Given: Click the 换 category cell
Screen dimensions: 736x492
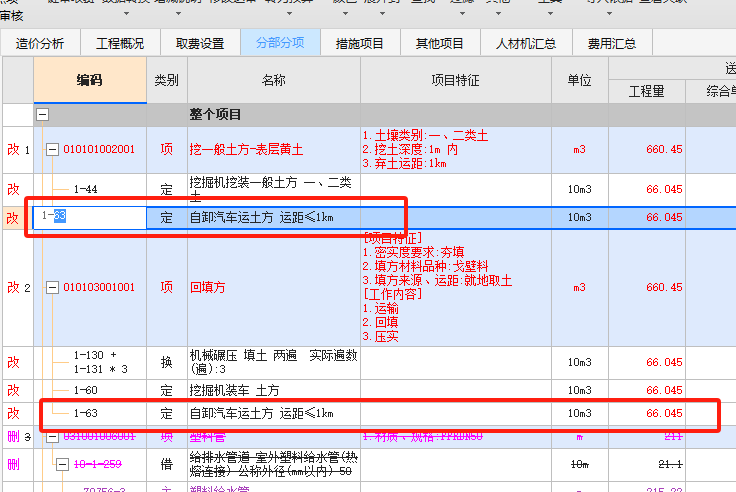Looking at the screenshot, I should point(167,362).
